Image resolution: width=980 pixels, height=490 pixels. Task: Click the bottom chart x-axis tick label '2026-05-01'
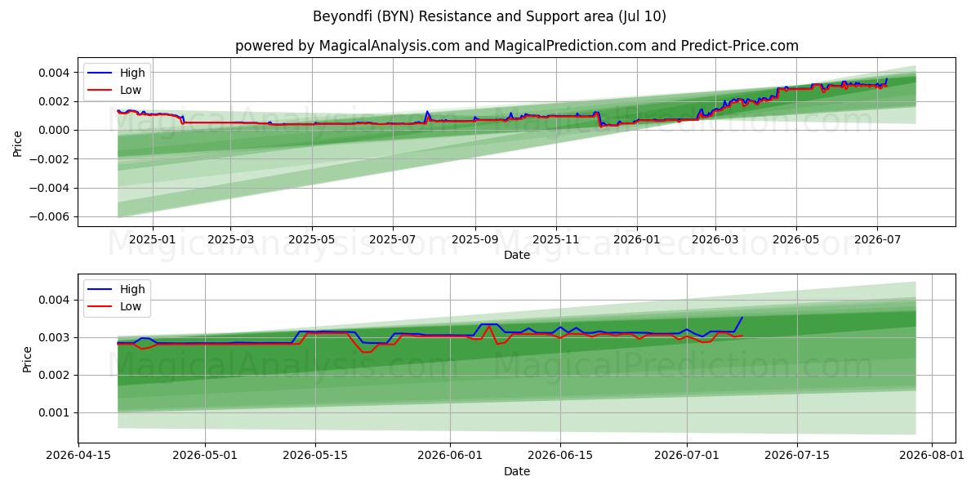point(204,456)
